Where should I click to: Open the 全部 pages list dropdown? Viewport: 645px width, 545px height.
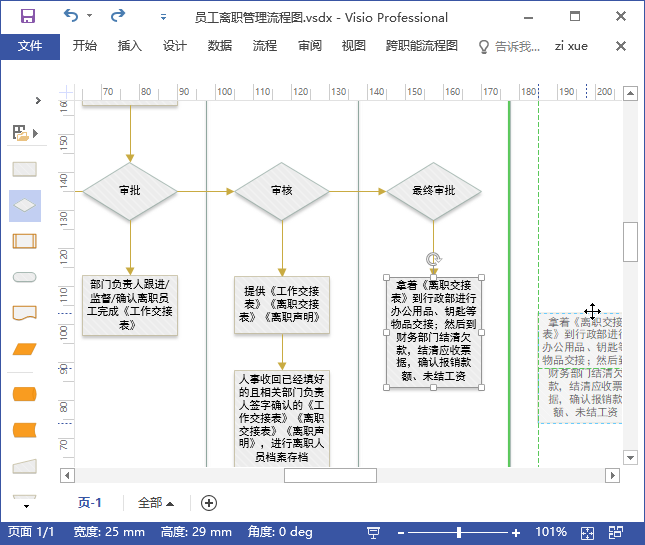(155, 503)
